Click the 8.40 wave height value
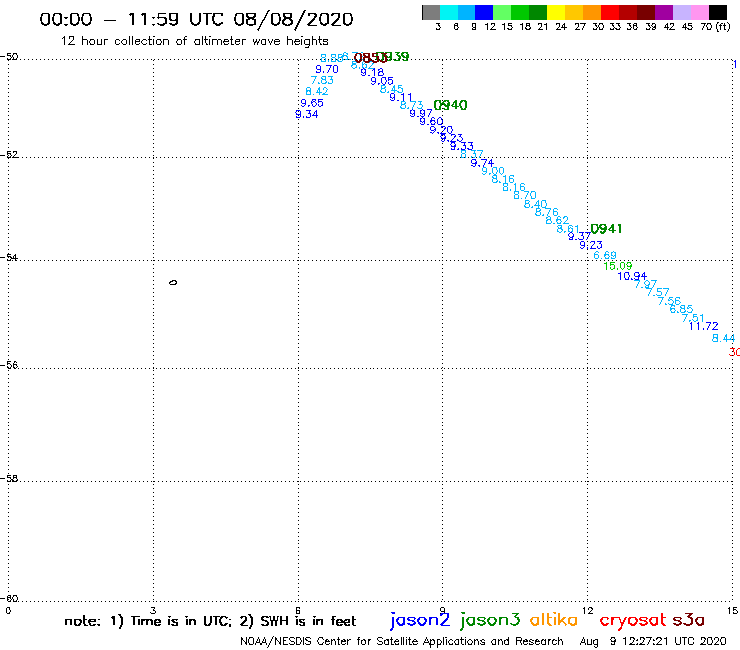This screenshot has width=740, height=650. [x=535, y=204]
